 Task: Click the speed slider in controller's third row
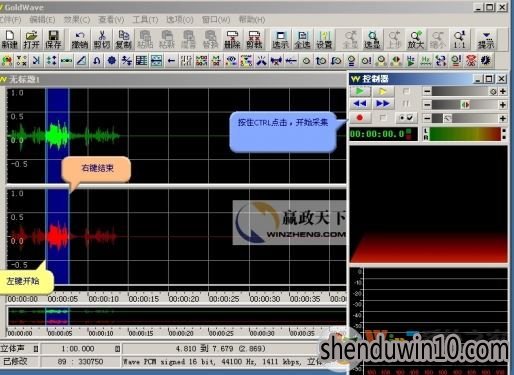(x=465, y=118)
